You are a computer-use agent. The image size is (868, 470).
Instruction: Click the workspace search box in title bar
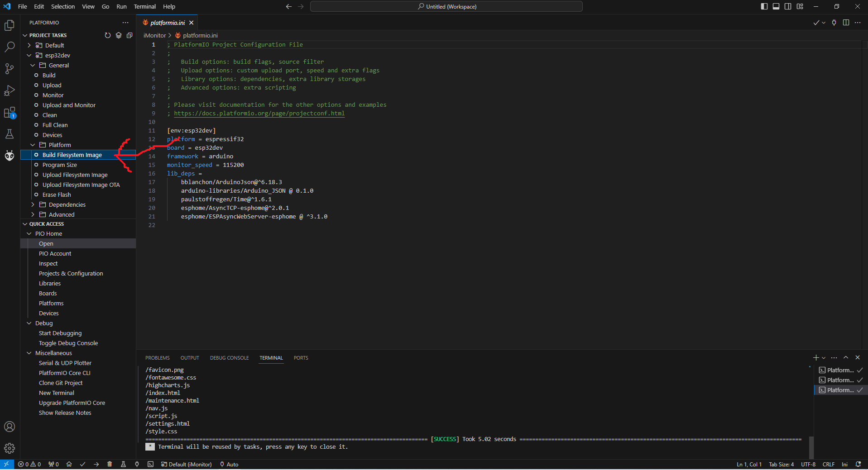tap(446, 6)
